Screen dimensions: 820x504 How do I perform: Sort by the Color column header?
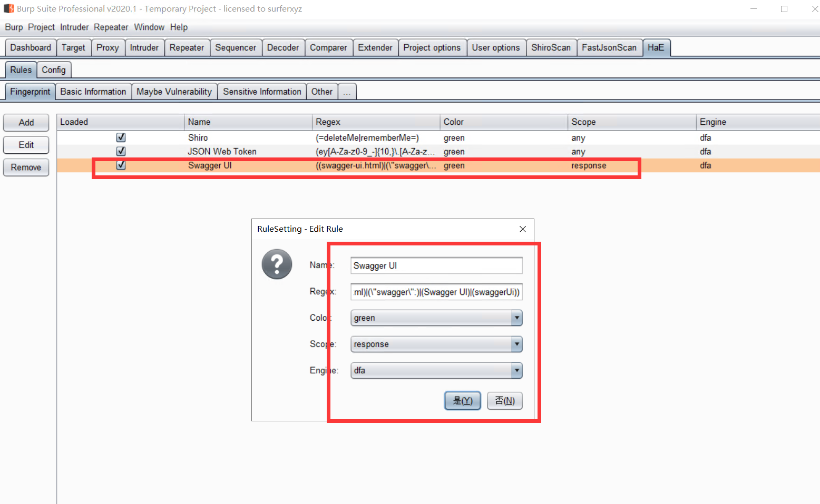504,122
